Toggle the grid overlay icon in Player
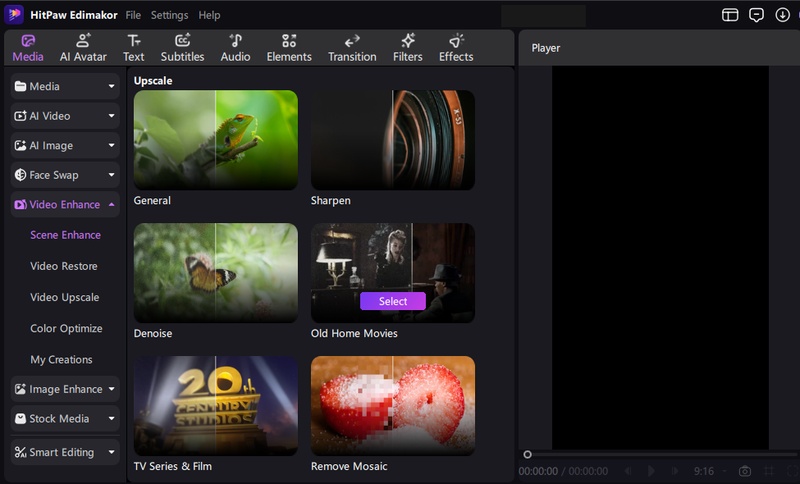 pos(769,471)
